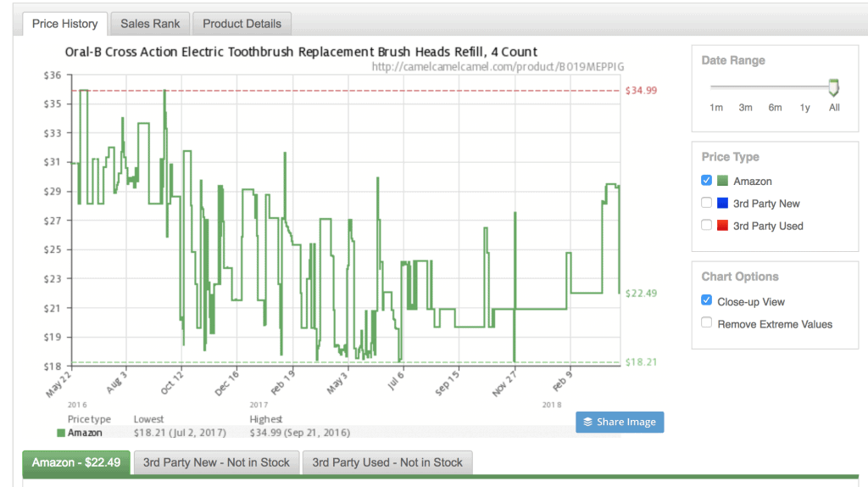Enable the 3rd Party Used checkbox
The width and height of the screenshot is (868, 487).
(x=707, y=226)
